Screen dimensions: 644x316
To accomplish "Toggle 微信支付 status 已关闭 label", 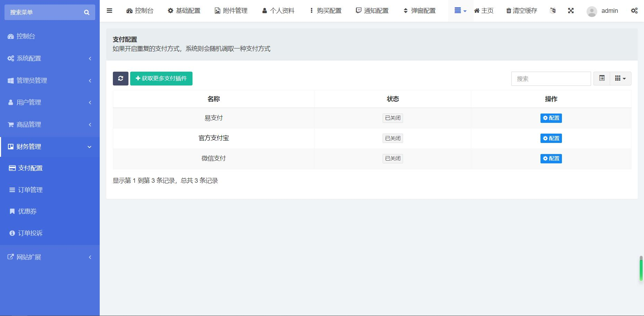I will 393,159.
